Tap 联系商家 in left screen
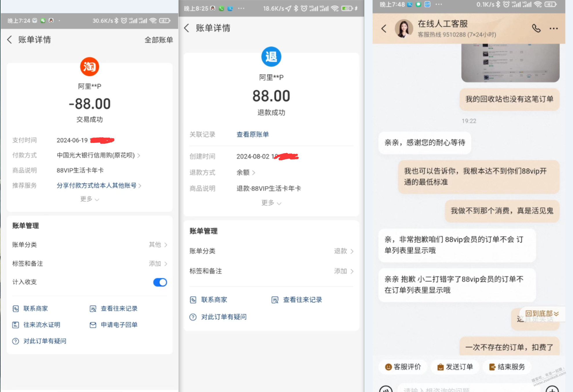The width and height of the screenshot is (573, 392). click(30, 309)
